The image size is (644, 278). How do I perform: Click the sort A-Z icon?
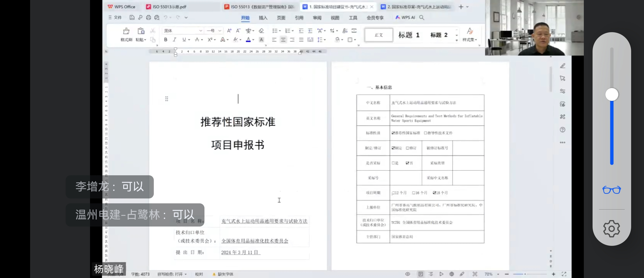pyautogui.click(x=345, y=31)
